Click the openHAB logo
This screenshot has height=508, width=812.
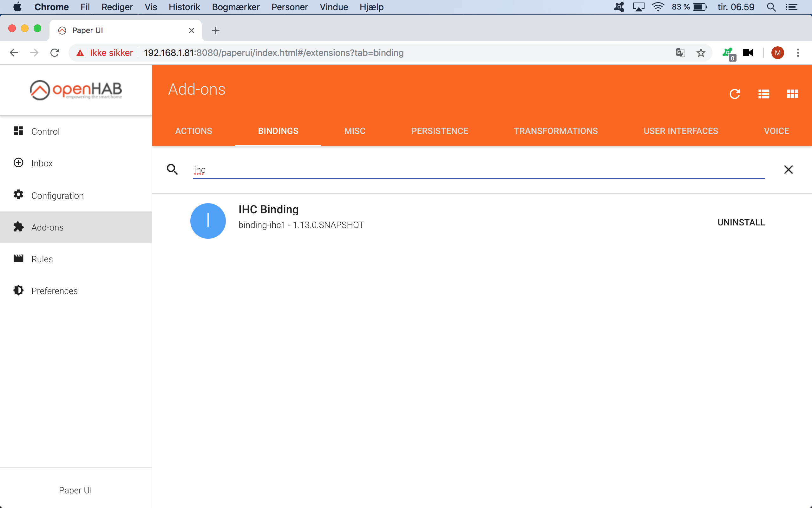(x=76, y=90)
